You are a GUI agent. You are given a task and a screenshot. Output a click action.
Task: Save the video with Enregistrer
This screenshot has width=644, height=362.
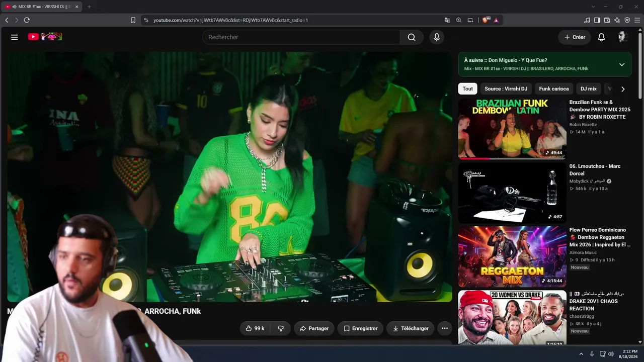pyautogui.click(x=360, y=328)
